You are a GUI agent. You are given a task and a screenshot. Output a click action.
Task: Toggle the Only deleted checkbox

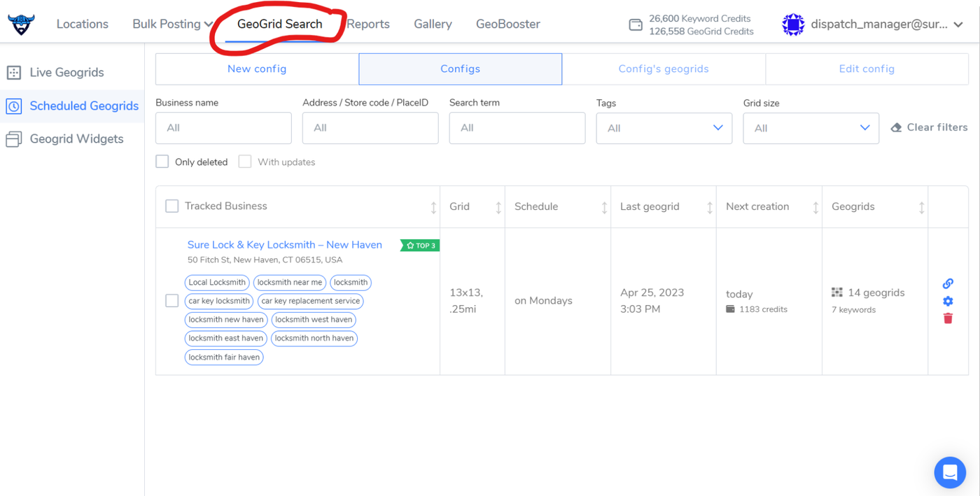tap(162, 162)
